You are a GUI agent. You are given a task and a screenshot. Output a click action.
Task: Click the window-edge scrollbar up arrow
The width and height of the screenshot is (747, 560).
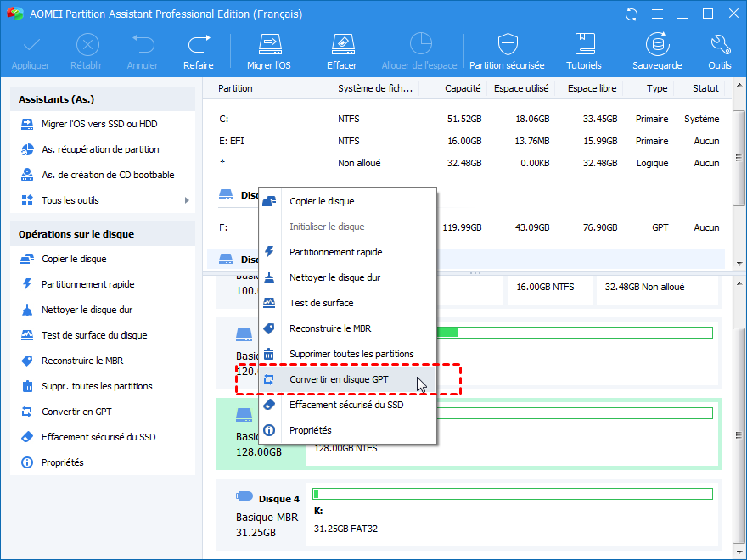739,86
